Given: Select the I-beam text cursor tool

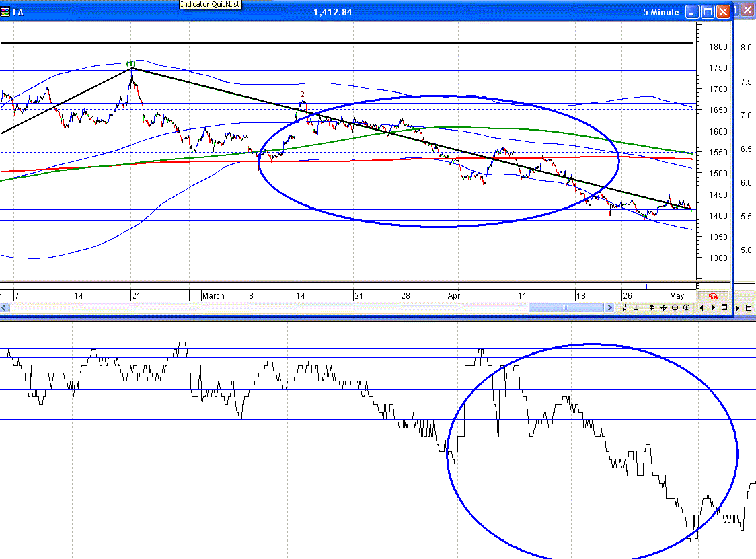Looking at the screenshot, I should point(637,307).
